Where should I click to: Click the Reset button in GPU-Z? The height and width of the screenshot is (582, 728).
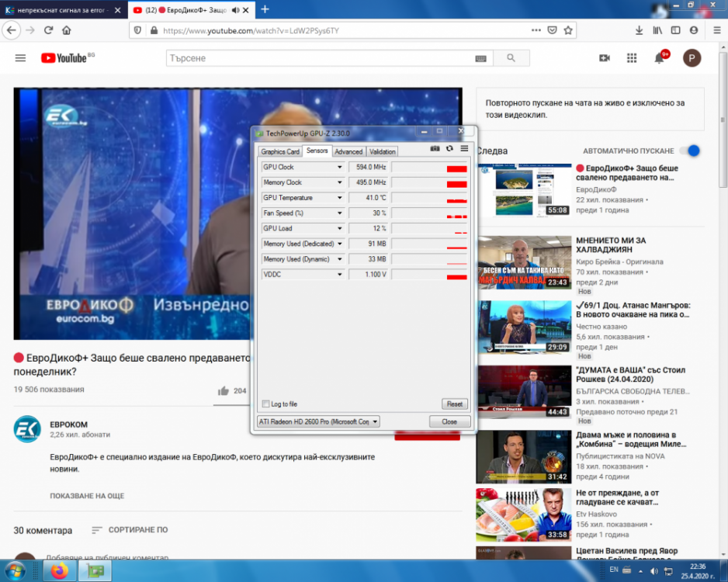454,404
